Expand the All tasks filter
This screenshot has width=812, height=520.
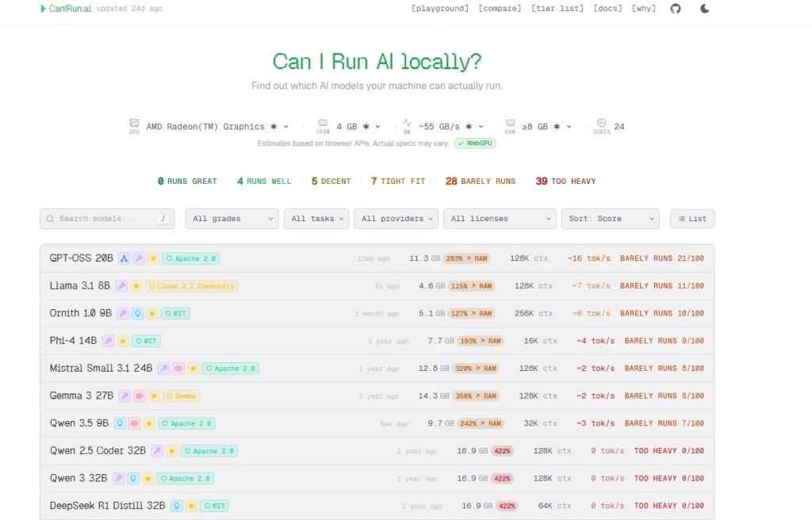316,219
